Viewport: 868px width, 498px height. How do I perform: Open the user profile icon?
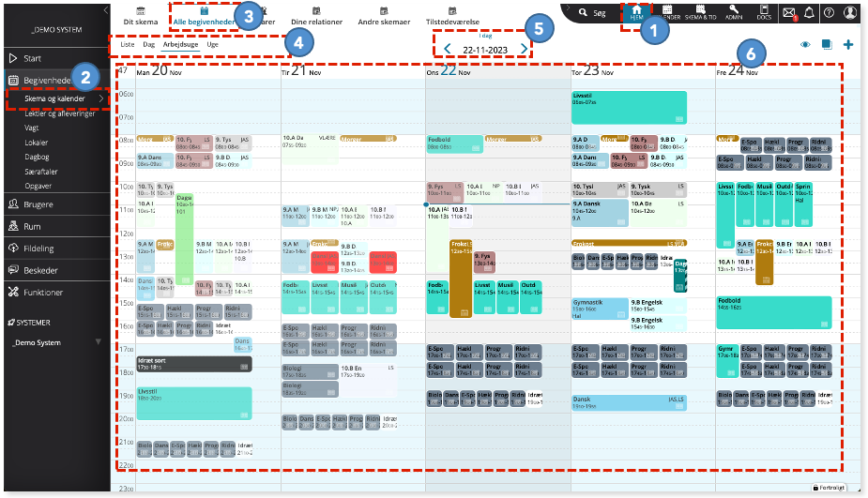click(x=850, y=13)
